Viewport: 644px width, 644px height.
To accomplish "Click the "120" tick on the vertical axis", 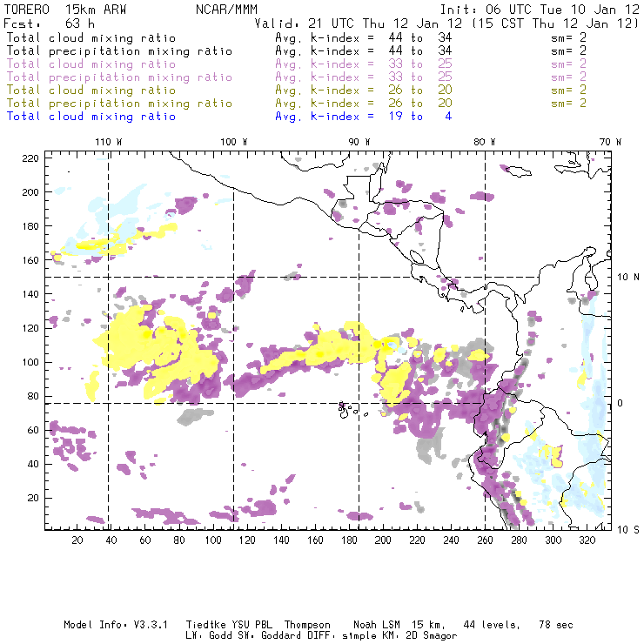I will pyautogui.click(x=30, y=328).
